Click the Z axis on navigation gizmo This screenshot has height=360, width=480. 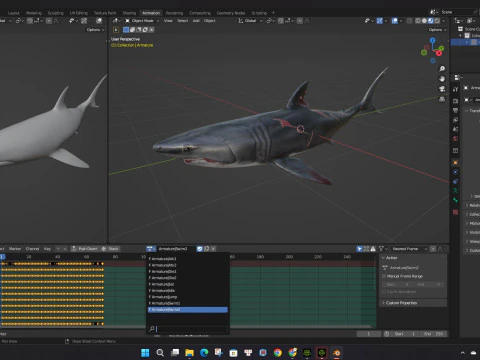tap(433, 40)
